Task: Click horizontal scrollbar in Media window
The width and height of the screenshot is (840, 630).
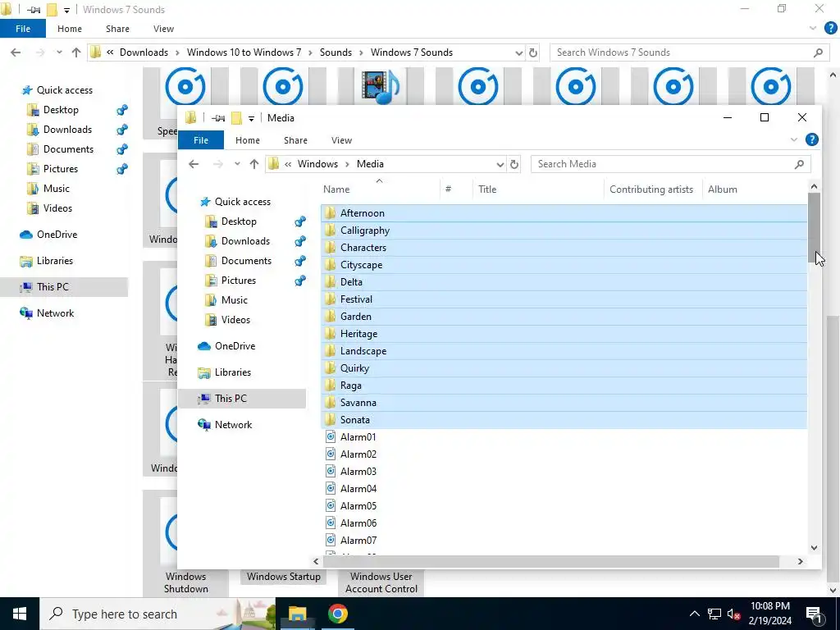Action: (551, 561)
